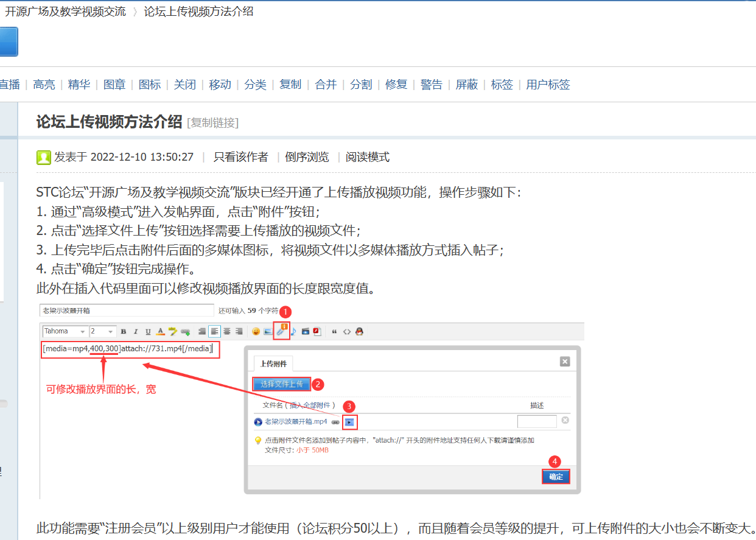Click the font color icon in editor toolbar
Viewport: 756px width, 540px height.
point(161,332)
